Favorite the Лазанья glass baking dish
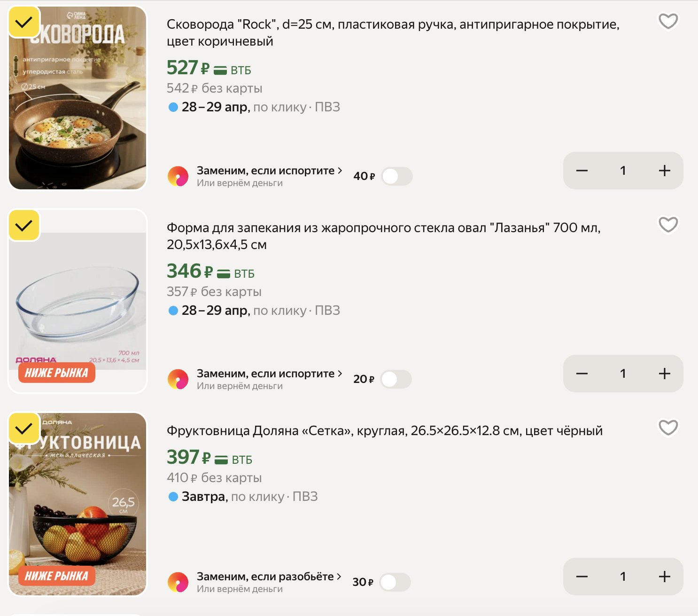The height and width of the screenshot is (616, 698). pos(668,225)
